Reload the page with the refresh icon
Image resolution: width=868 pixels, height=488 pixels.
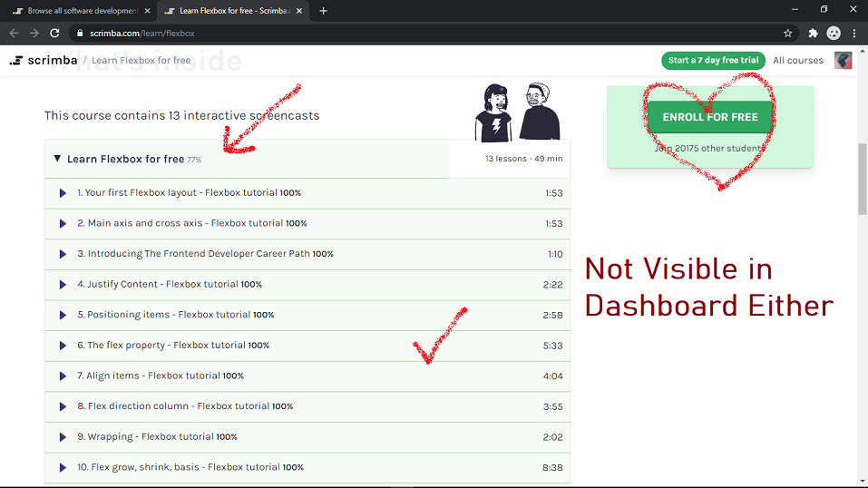54,34
